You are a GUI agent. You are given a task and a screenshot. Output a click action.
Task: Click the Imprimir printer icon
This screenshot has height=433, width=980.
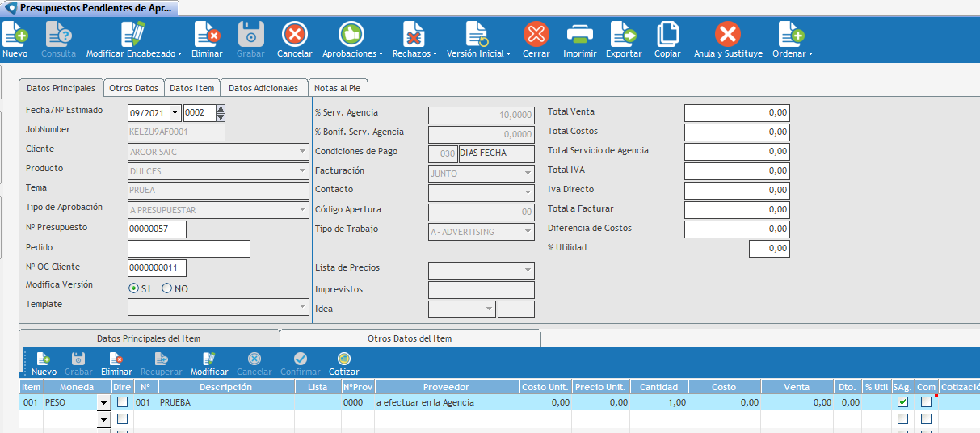580,34
